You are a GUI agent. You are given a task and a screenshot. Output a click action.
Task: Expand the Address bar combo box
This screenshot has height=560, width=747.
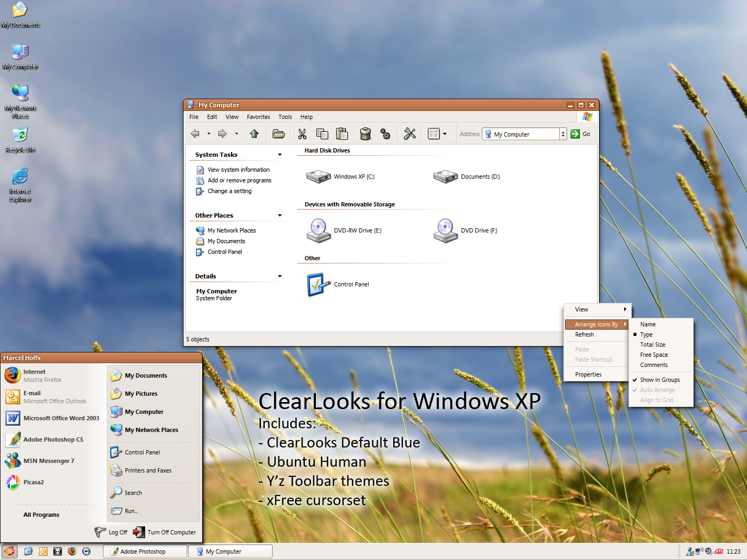[x=563, y=133]
